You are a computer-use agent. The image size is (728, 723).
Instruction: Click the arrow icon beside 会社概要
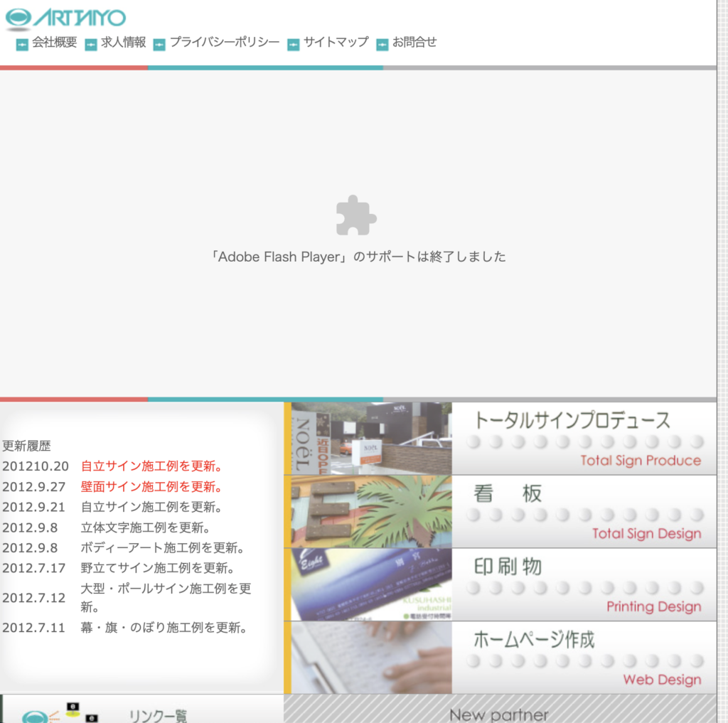point(22,44)
